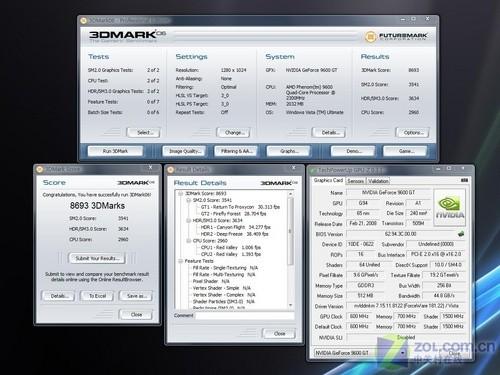Click the Run 3DMark button
Screen dimensions: 500x375
click(115, 151)
